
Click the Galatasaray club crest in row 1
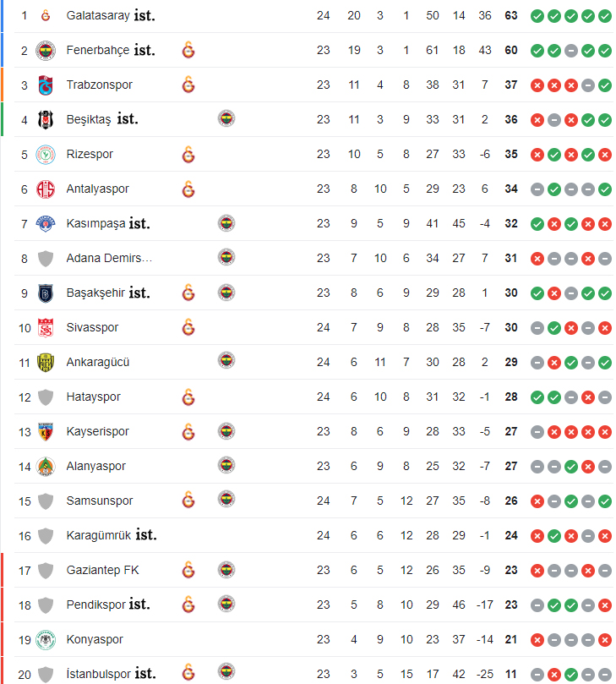point(46,16)
